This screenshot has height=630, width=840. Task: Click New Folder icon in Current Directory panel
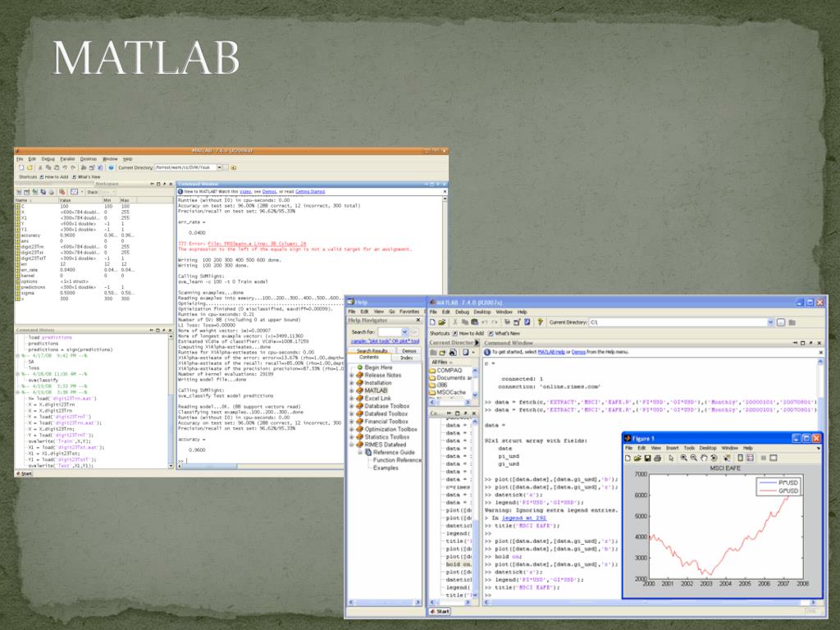pyautogui.click(x=442, y=352)
